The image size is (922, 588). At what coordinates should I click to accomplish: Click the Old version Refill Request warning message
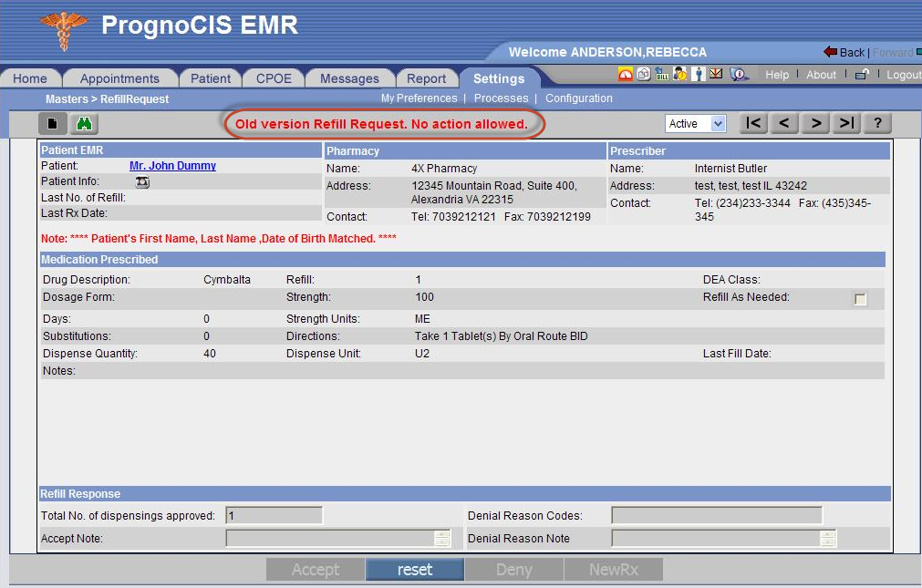381,124
